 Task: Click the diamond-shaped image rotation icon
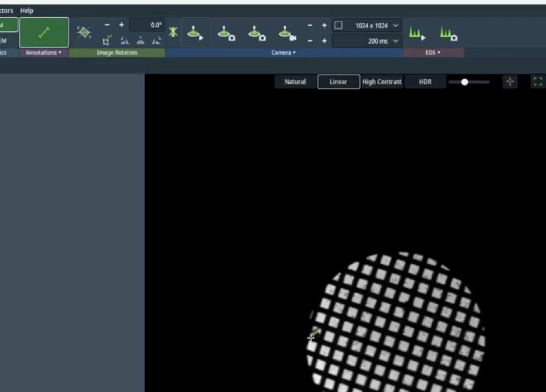click(x=84, y=32)
